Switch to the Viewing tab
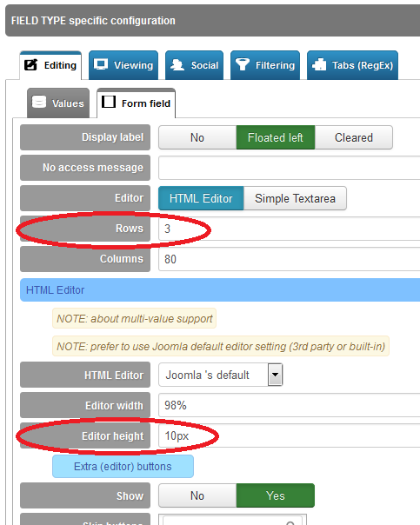The width and height of the screenshot is (420, 525). pos(123,65)
